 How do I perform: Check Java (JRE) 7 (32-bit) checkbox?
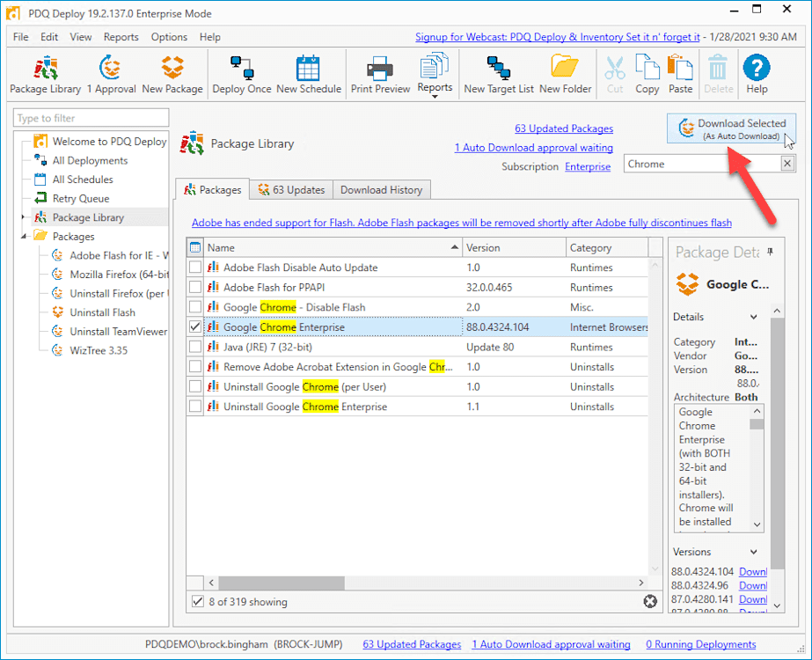tap(195, 347)
